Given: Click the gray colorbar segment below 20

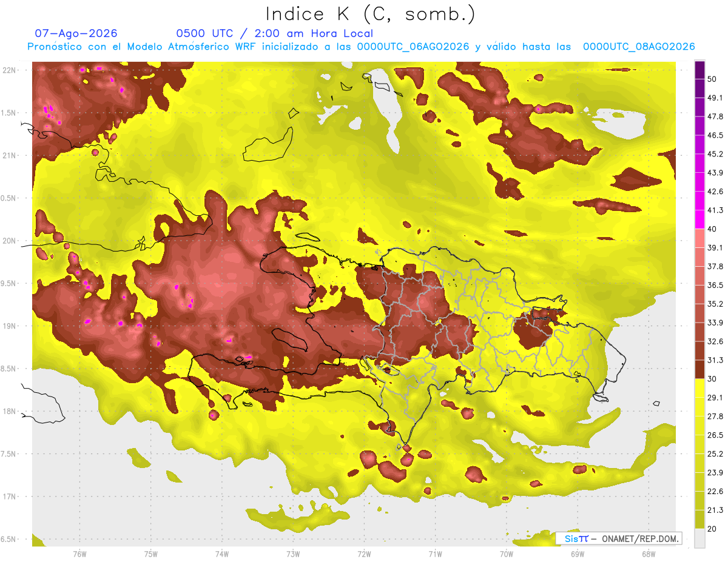Looking at the screenshot, I should 699,538.
